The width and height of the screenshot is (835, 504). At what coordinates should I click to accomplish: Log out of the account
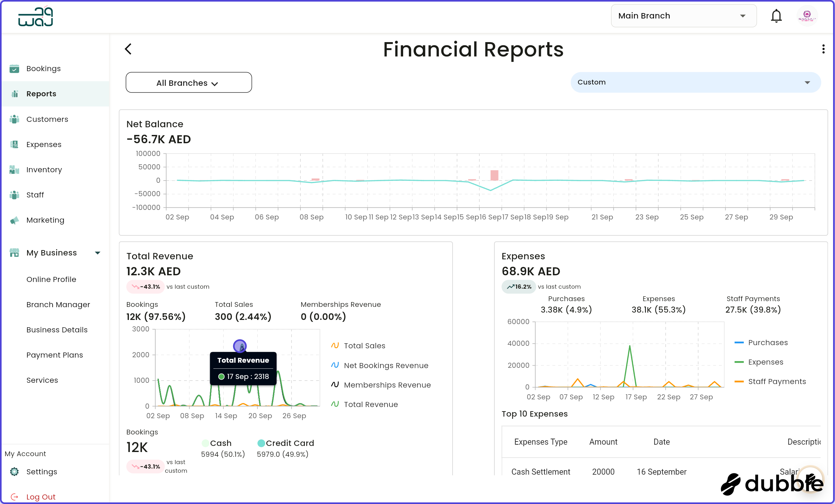point(41,497)
